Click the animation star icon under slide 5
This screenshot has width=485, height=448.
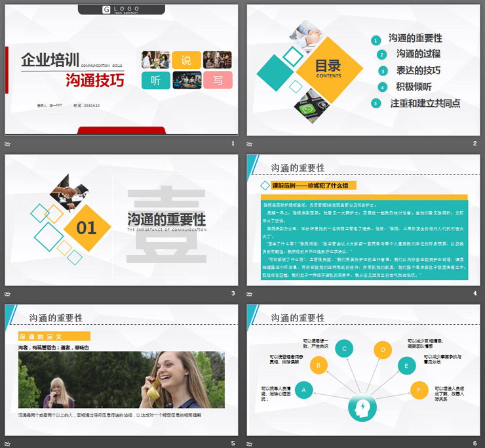coord(8,444)
